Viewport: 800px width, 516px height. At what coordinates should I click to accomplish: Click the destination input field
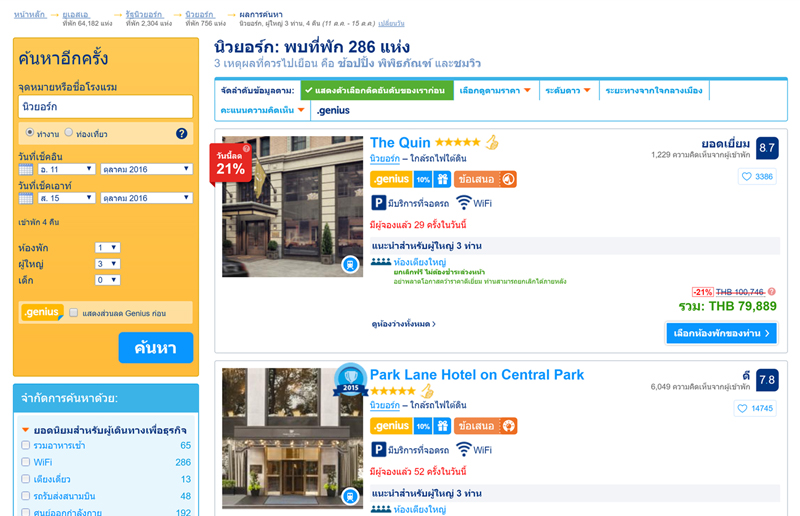click(105, 106)
